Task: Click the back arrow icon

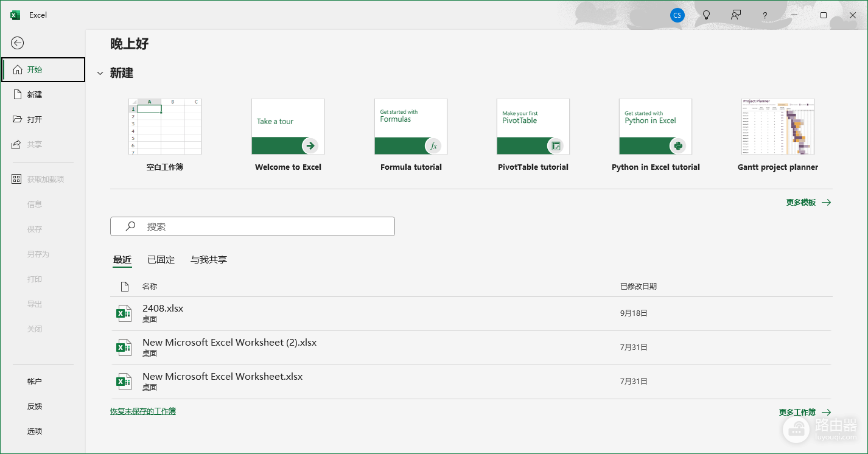Action: coord(18,43)
